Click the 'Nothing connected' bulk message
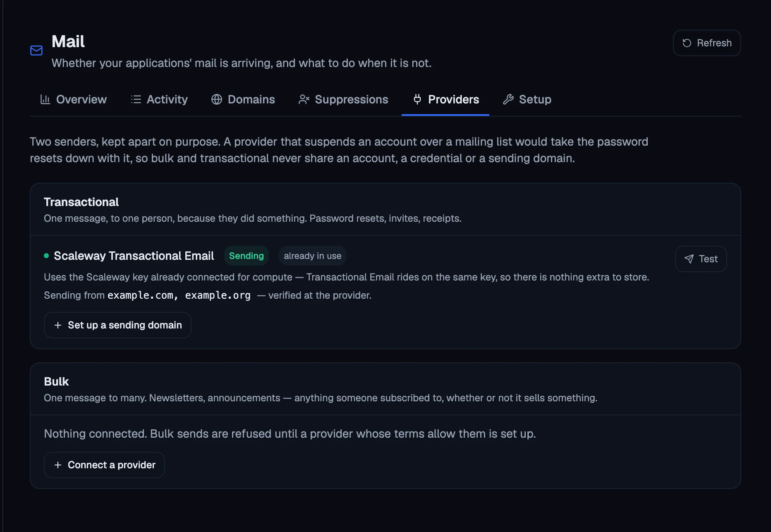Viewport: 771px width, 532px height. pos(290,434)
